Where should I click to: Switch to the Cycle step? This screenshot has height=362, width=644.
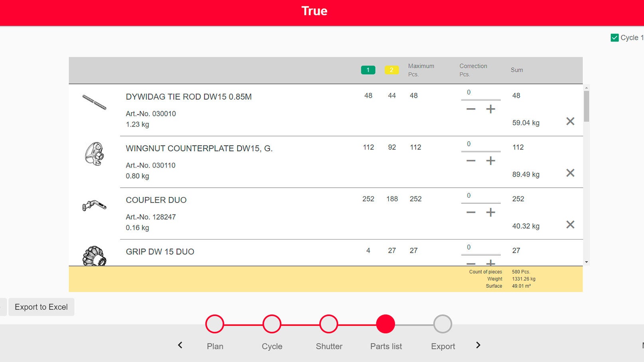point(272,324)
